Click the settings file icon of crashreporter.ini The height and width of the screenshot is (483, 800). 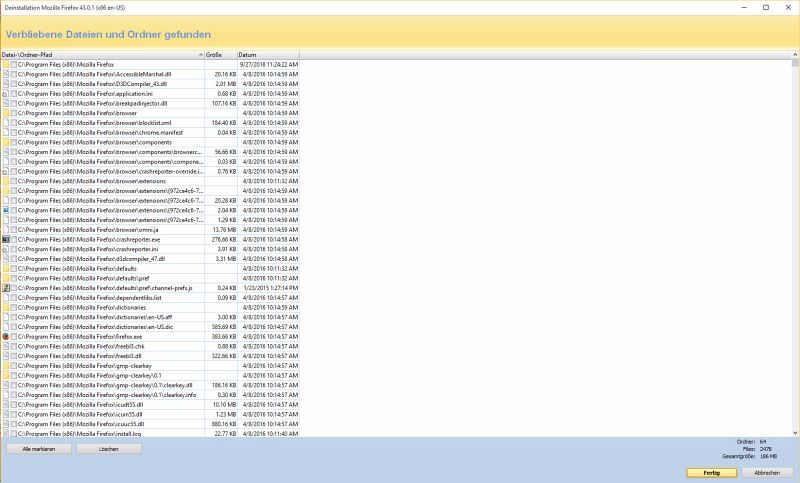pos(6,249)
